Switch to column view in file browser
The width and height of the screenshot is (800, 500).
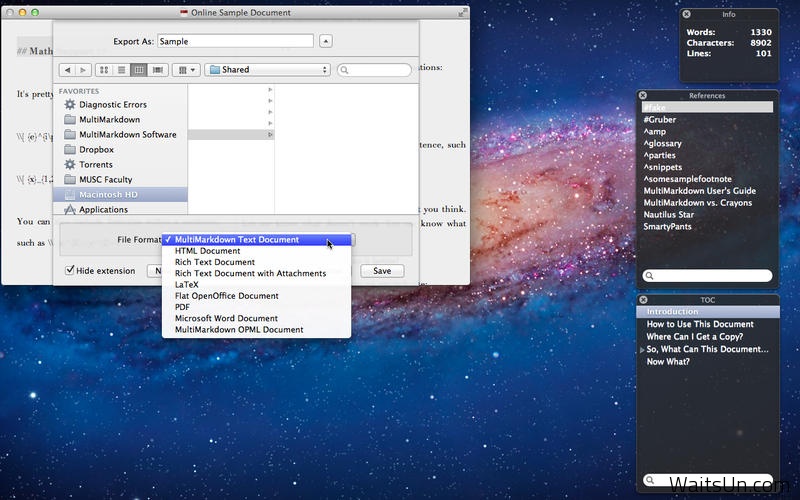click(x=139, y=70)
